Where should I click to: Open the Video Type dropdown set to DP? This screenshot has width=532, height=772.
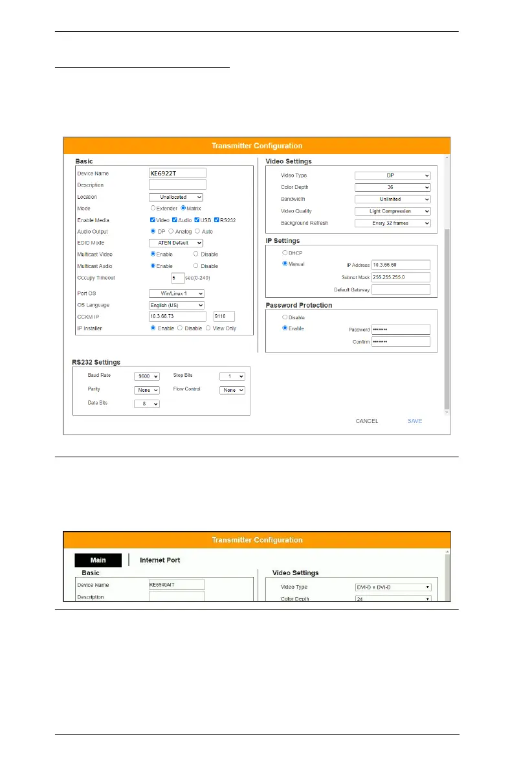(x=393, y=176)
